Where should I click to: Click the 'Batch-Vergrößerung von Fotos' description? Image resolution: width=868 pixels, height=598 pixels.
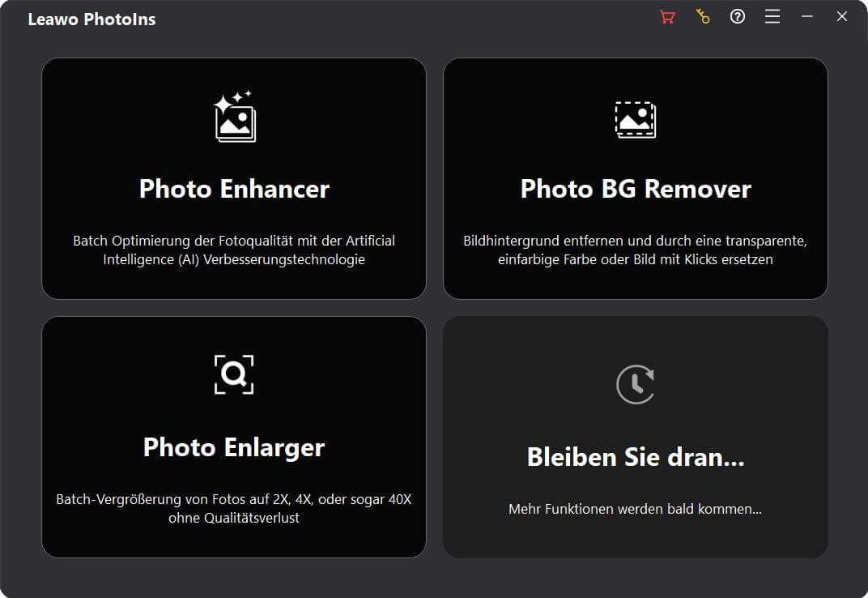pyautogui.click(x=234, y=508)
